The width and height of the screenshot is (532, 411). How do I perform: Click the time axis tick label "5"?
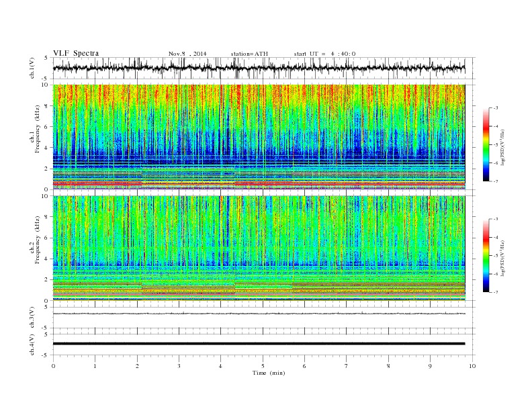263,366
